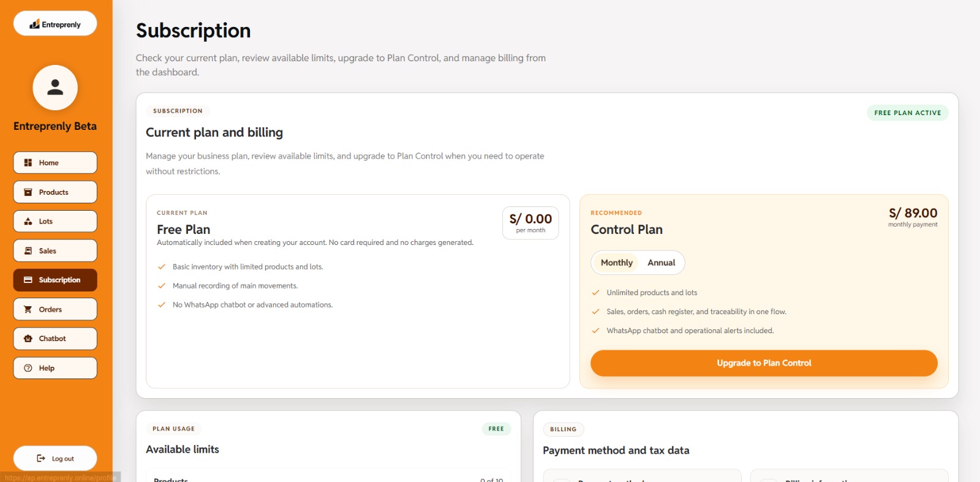Image resolution: width=980 pixels, height=482 pixels.
Task: Click the Free Plan price box
Action: pyautogui.click(x=530, y=223)
